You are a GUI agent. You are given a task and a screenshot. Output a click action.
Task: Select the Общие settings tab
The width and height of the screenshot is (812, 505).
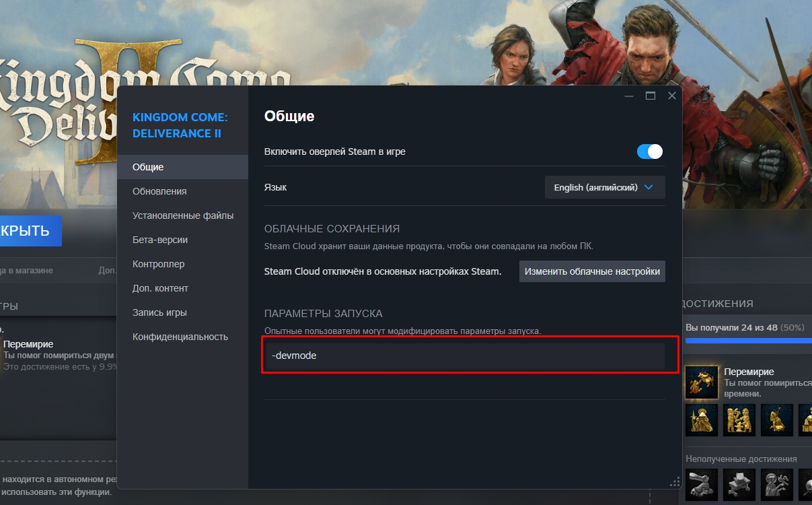(182, 167)
